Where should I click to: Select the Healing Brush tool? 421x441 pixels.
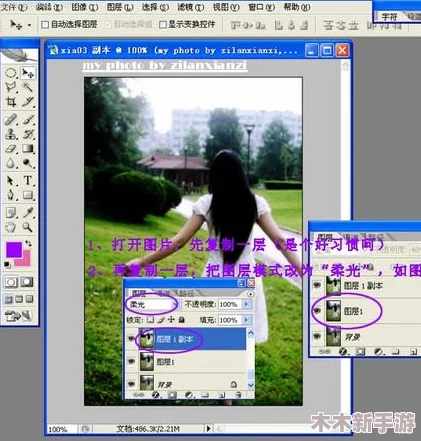[x=11, y=119]
